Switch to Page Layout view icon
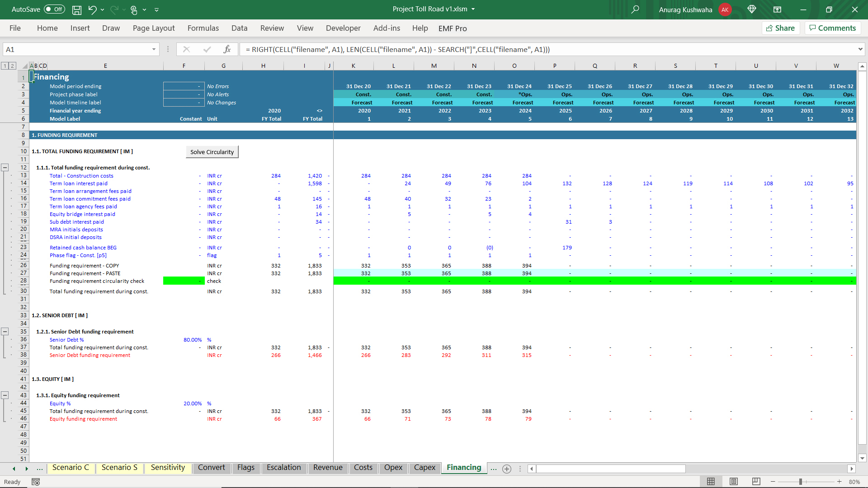This screenshot has width=868, height=488. (734, 482)
